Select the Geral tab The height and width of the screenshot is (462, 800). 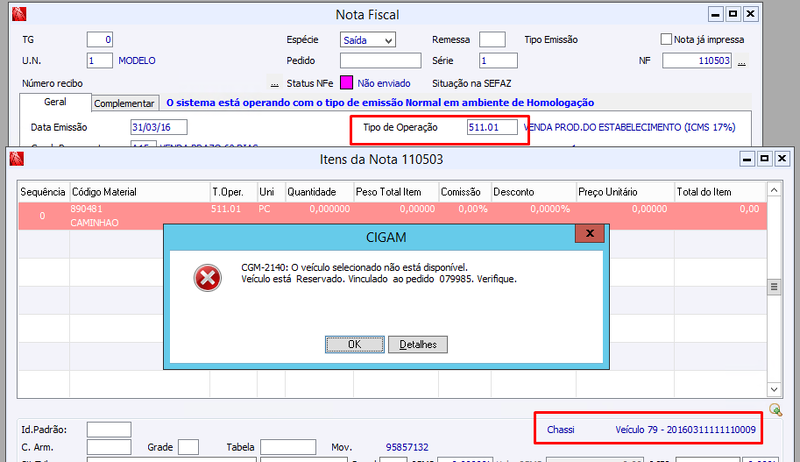[x=55, y=102]
